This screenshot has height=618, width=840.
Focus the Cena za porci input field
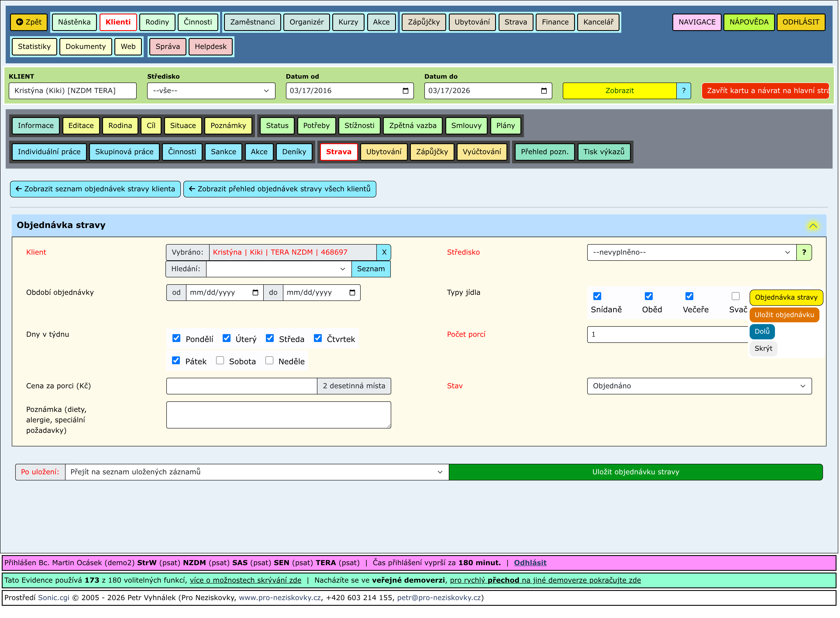[242, 386]
